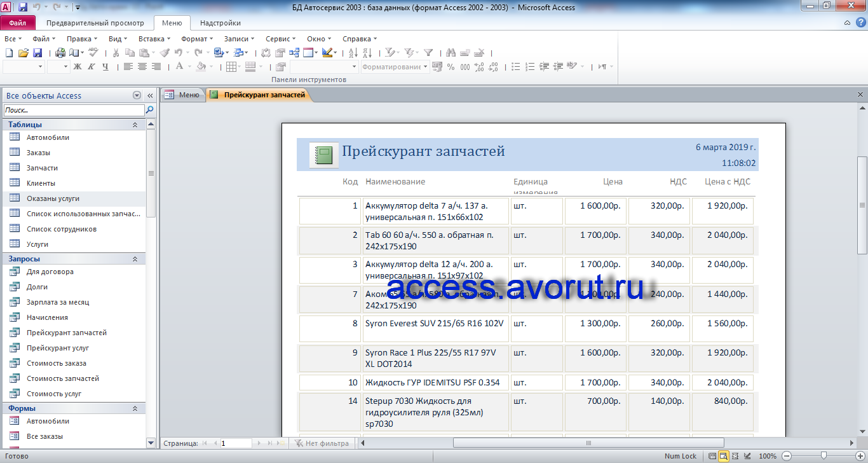Open the Сервис menu
This screenshot has width=868, height=463.
[x=280, y=39]
